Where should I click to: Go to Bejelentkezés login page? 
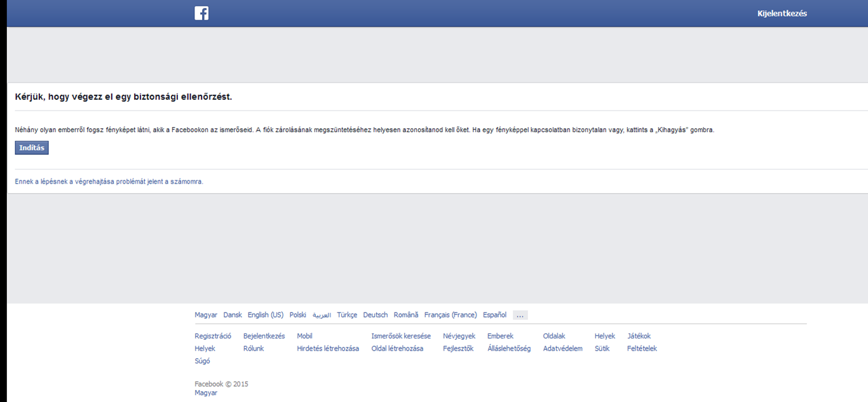coord(264,336)
